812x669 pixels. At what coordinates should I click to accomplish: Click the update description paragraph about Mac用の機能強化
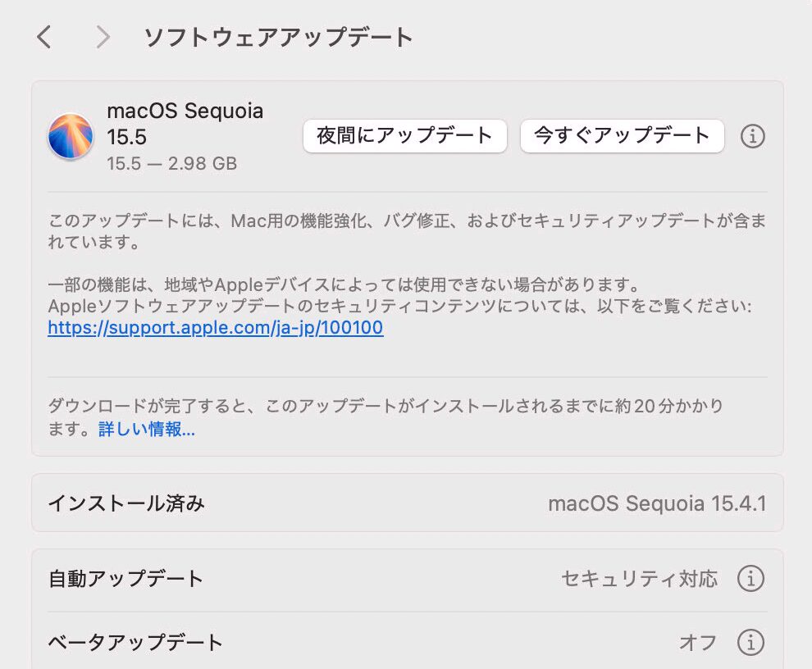407,231
